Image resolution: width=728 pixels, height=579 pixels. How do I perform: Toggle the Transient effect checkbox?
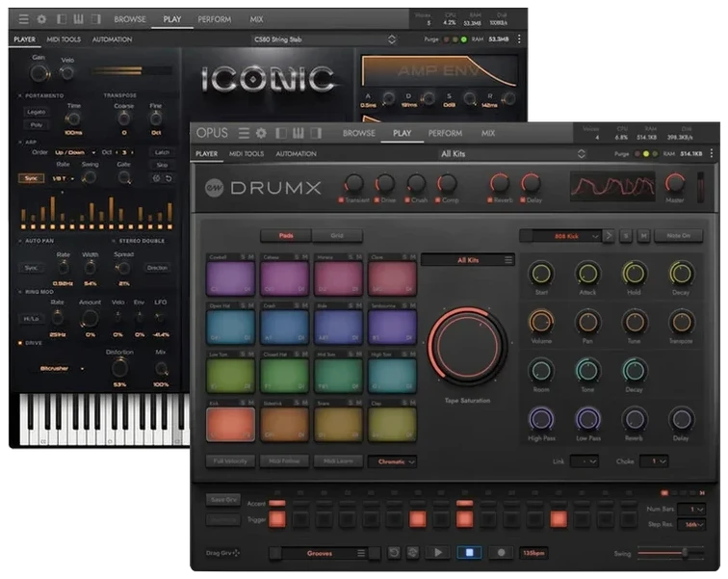341,200
